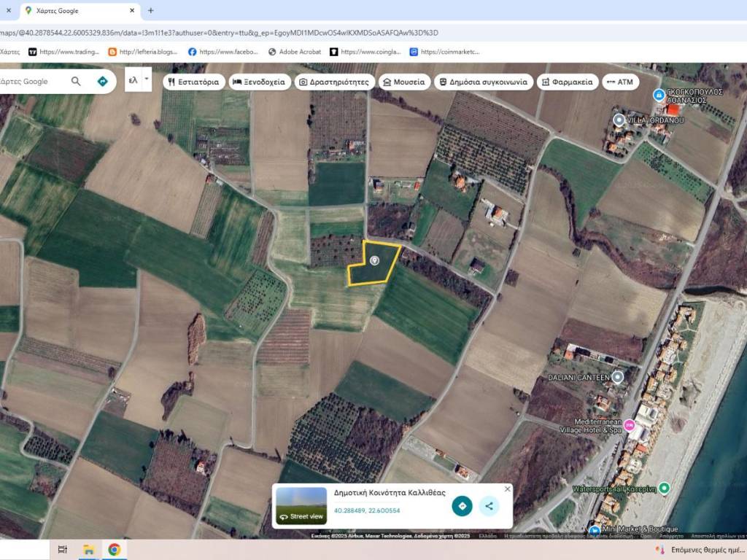747x560 pixels.
Task: Share this location from the info card
Action: click(x=489, y=505)
